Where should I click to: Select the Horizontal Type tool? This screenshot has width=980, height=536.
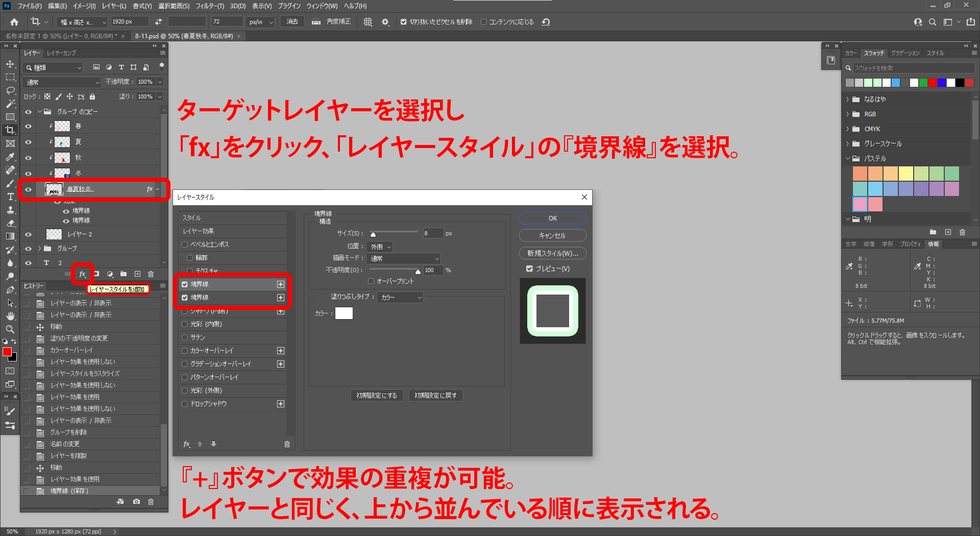(10, 197)
